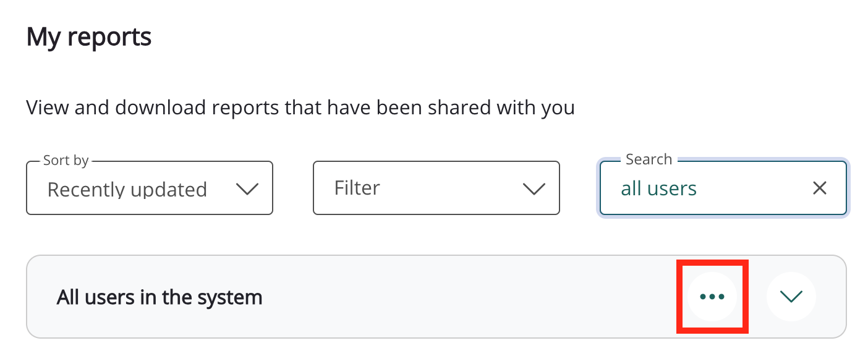Click the 'Filter' placeholder text
The width and height of the screenshot is (868, 351).
(x=357, y=188)
